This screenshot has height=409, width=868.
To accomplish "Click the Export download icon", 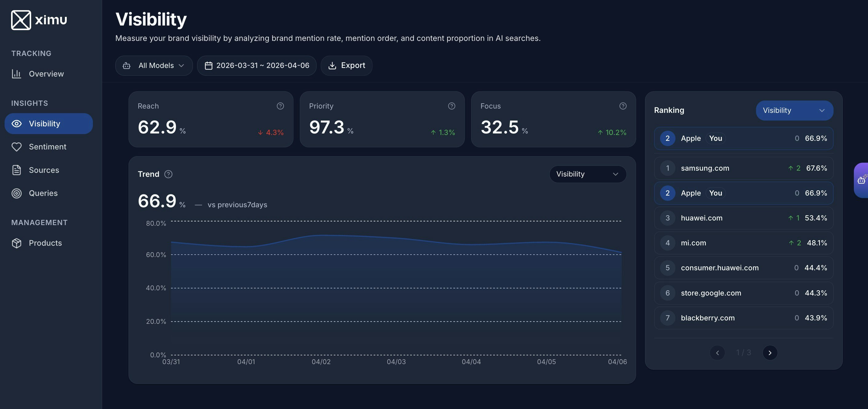I will point(332,66).
